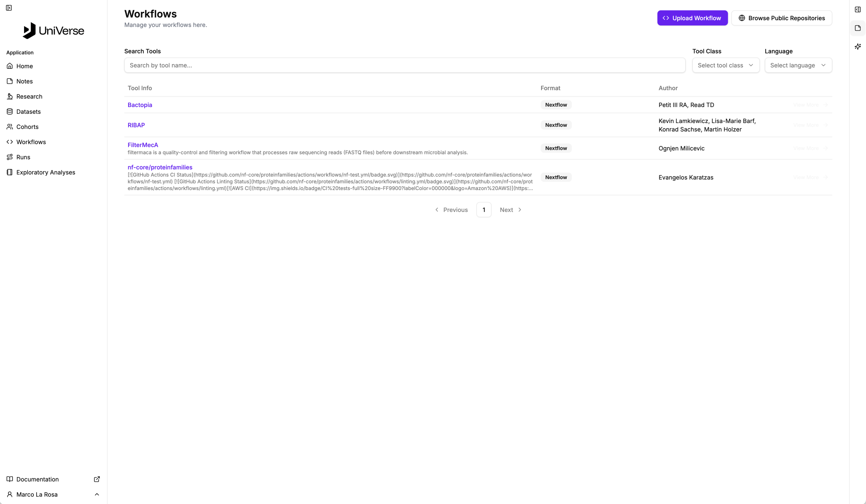Click the Documentation external link icon
The image size is (866, 504).
(x=97, y=479)
